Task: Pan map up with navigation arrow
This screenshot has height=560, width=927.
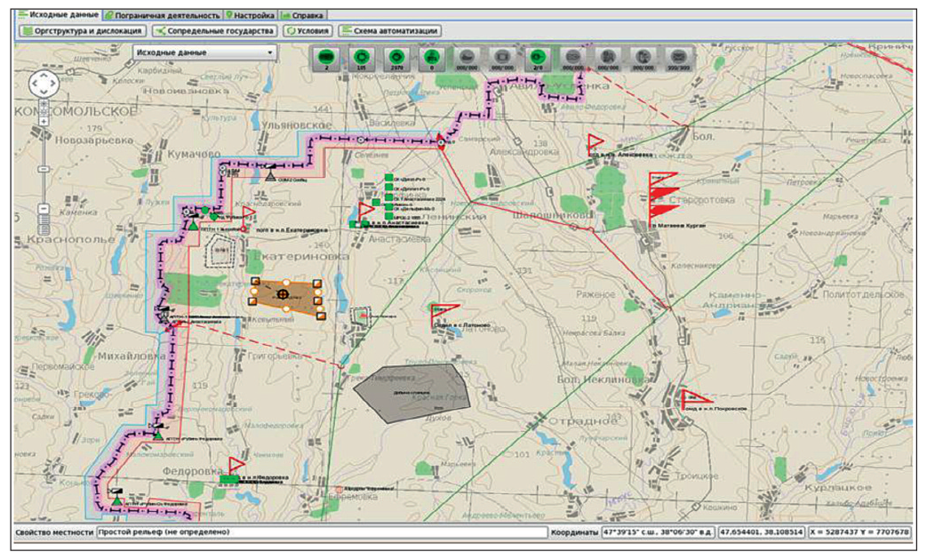Action: pos(44,75)
